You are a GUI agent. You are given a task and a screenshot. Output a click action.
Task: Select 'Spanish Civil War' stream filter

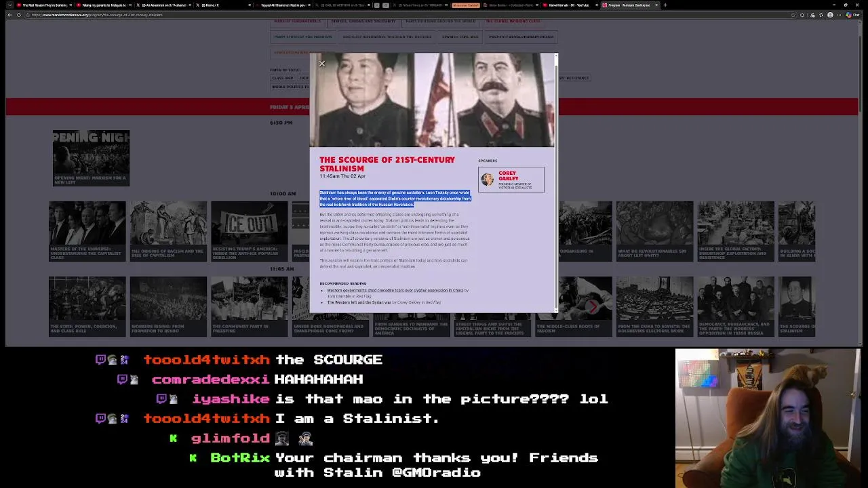click(460, 37)
